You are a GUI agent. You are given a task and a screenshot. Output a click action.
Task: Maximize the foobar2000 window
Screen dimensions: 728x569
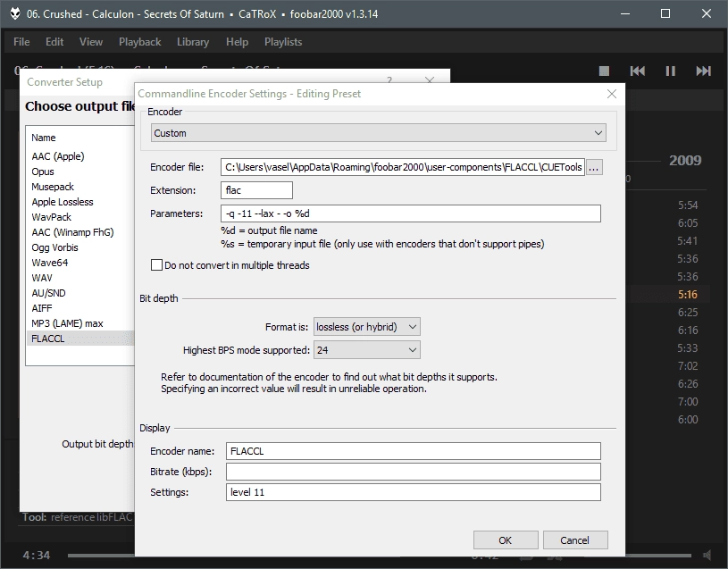[665, 13]
